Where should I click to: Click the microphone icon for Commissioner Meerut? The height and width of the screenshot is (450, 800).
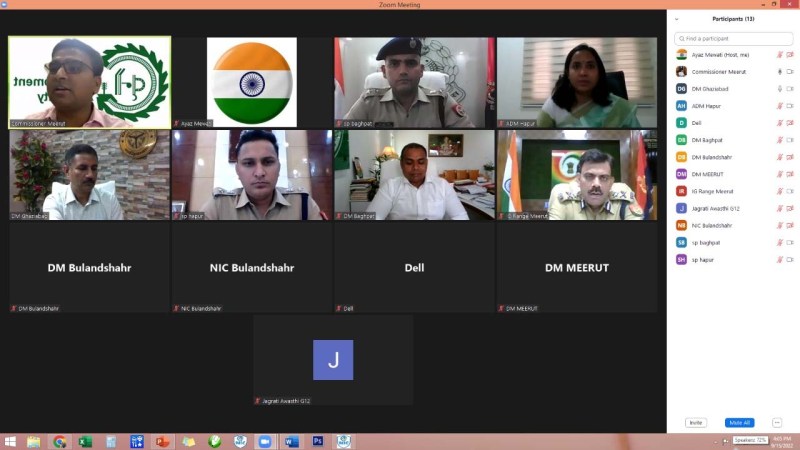[779, 72]
